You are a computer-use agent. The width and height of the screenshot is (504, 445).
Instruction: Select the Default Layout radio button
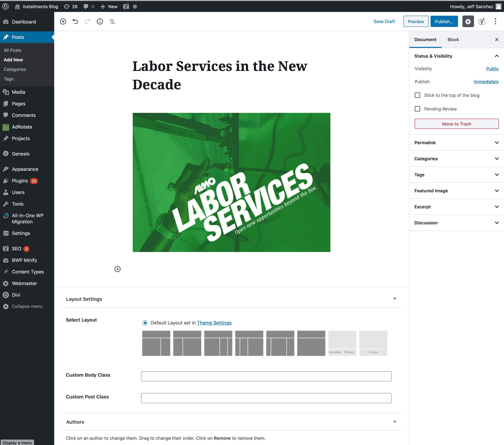[145, 323]
